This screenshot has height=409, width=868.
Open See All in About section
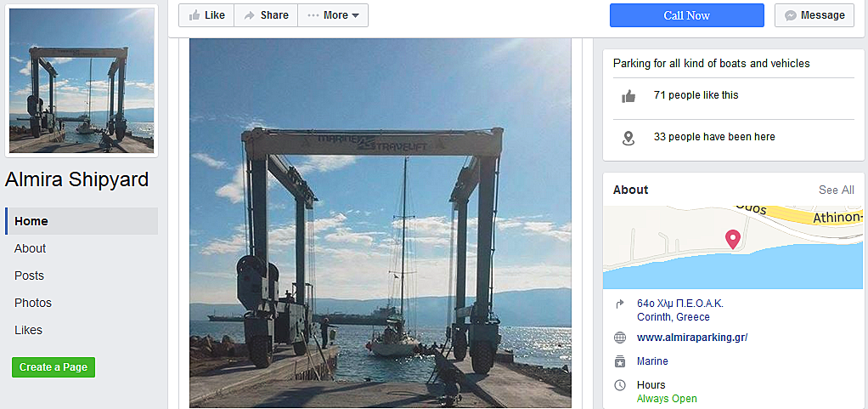coord(836,190)
